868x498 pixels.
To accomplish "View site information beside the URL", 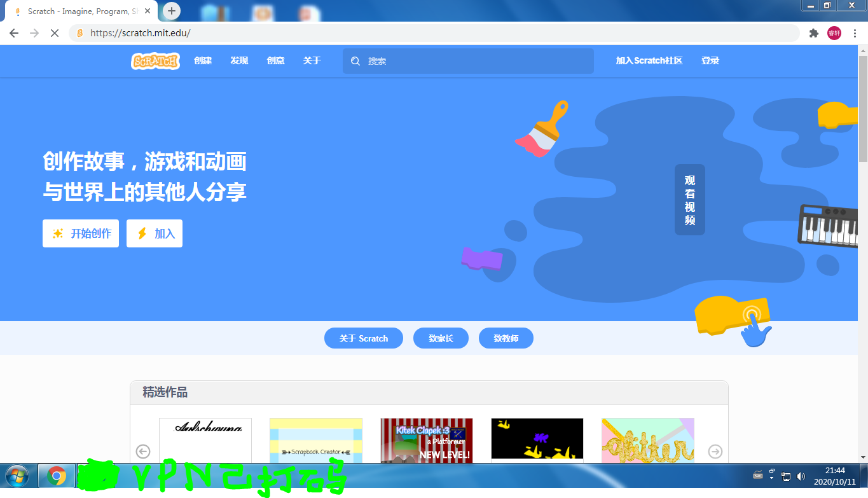I will 79,33.
